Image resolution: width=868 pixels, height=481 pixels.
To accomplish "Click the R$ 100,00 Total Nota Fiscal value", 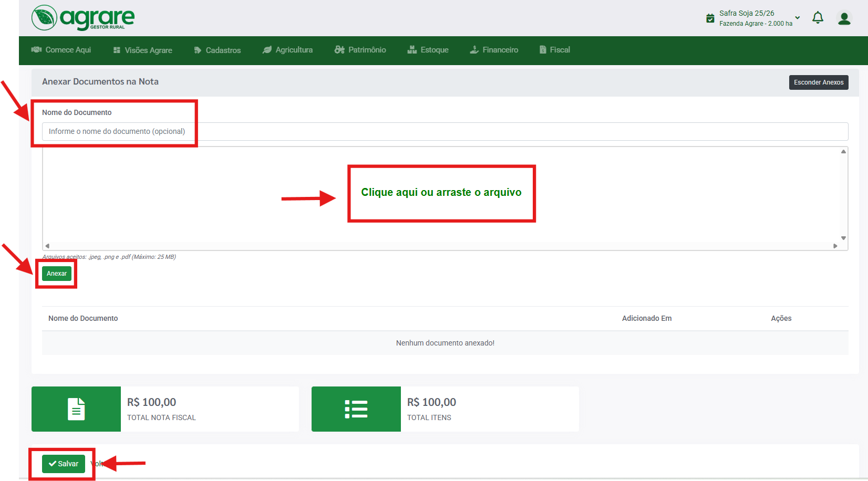I will click(x=152, y=402).
